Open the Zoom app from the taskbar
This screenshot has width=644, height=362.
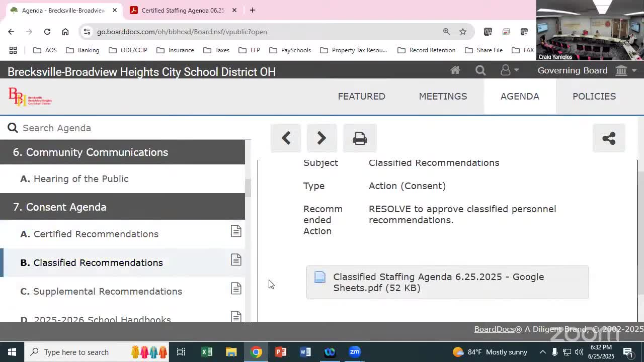(x=354, y=352)
